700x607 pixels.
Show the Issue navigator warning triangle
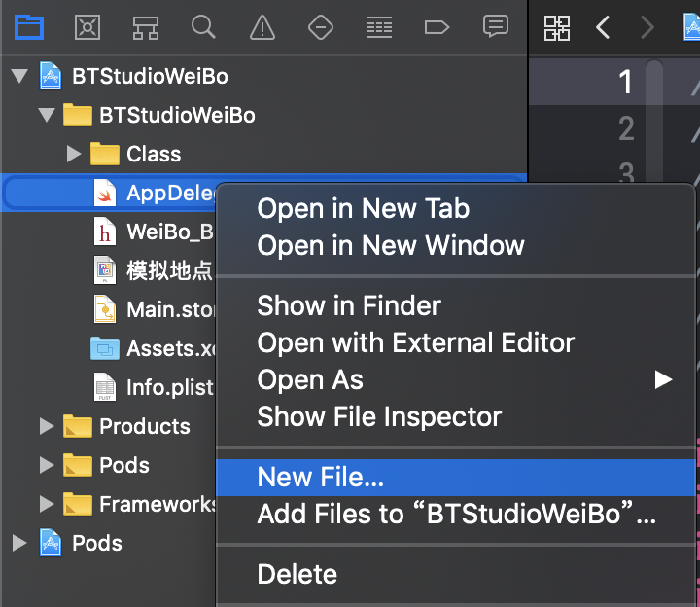(x=262, y=27)
